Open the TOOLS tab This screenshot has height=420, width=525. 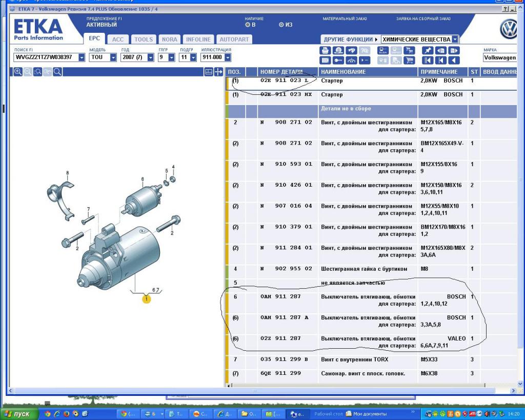tap(144, 39)
